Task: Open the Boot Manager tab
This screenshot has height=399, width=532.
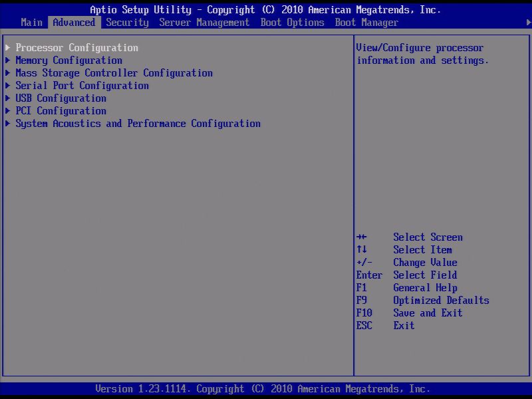Action: click(366, 22)
